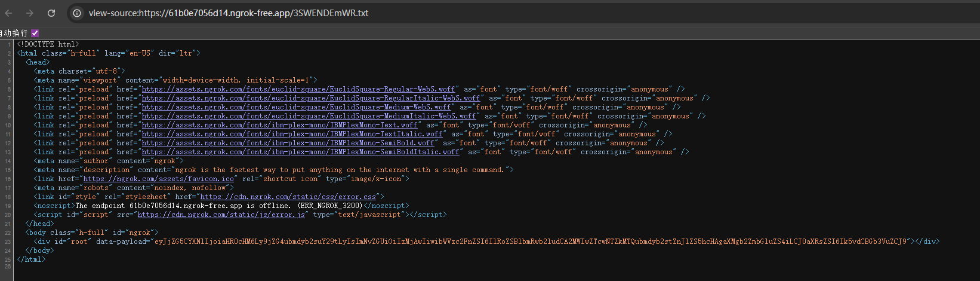
Task: Click the ERR_NGROK_3200 noscript text
Action: click(x=219, y=206)
